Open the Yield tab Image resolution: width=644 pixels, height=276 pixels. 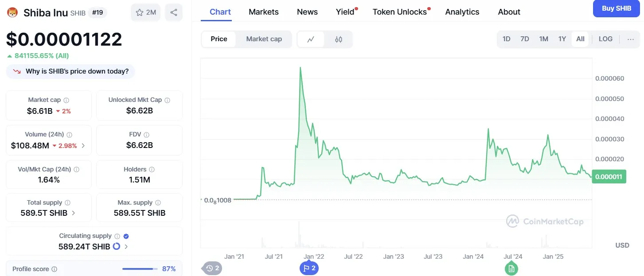pos(346,12)
